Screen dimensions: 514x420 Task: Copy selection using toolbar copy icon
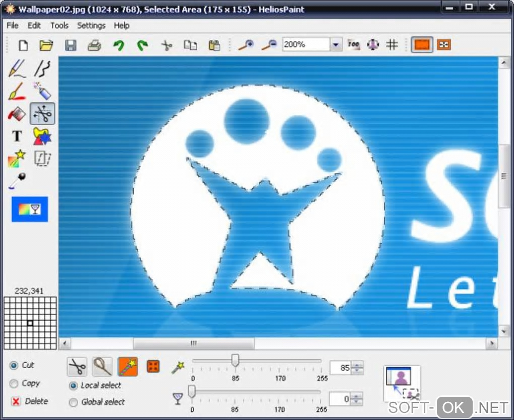pyautogui.click(x=190, y=45)
